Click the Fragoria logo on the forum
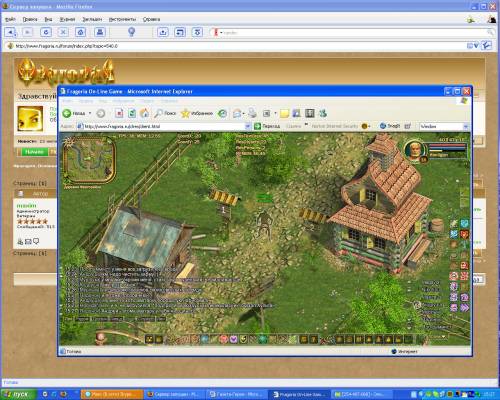The image size is (500, 400). tap(66, 71)
